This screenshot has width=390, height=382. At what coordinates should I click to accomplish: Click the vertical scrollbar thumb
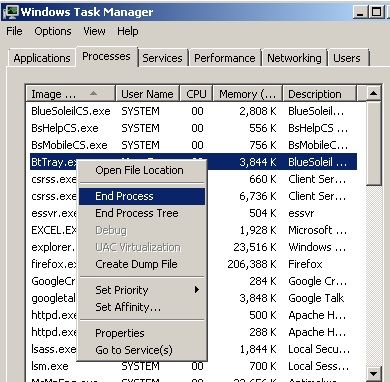click(373, 143)
